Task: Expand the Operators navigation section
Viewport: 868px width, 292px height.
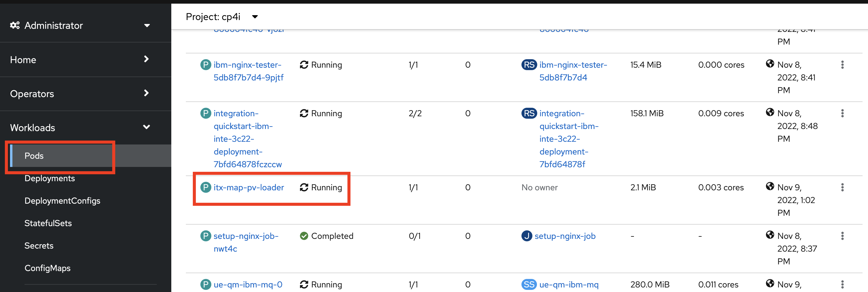Action: pyautogui.click(x=80, y=94)
